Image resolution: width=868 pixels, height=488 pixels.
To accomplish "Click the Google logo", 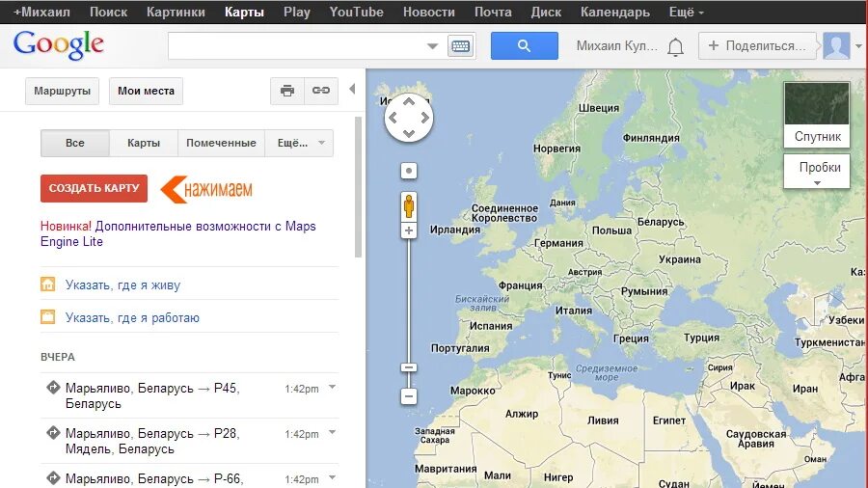I will [x=58, y=45].
